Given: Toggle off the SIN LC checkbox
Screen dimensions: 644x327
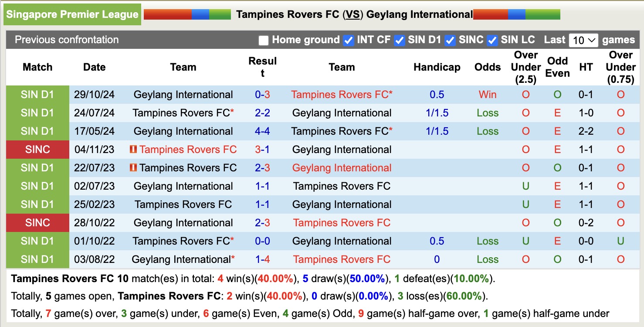Looking at the screenshot, I should [492, 40].
